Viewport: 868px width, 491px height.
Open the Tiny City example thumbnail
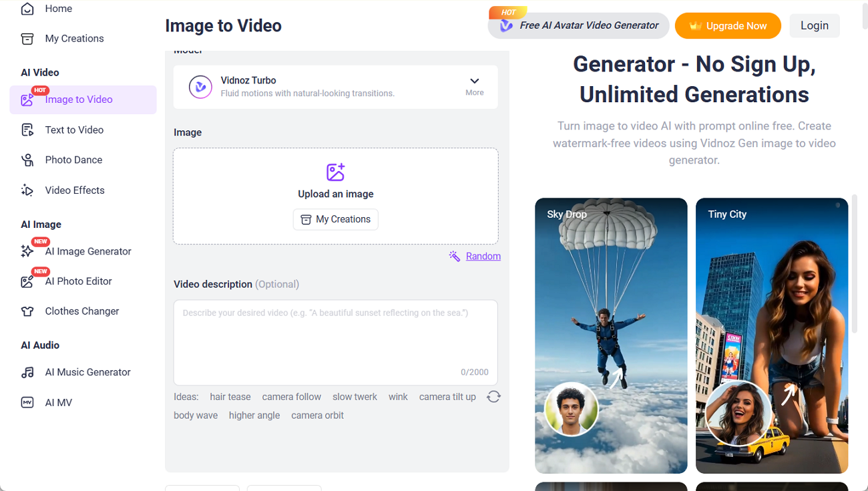(x=772, y=335)
